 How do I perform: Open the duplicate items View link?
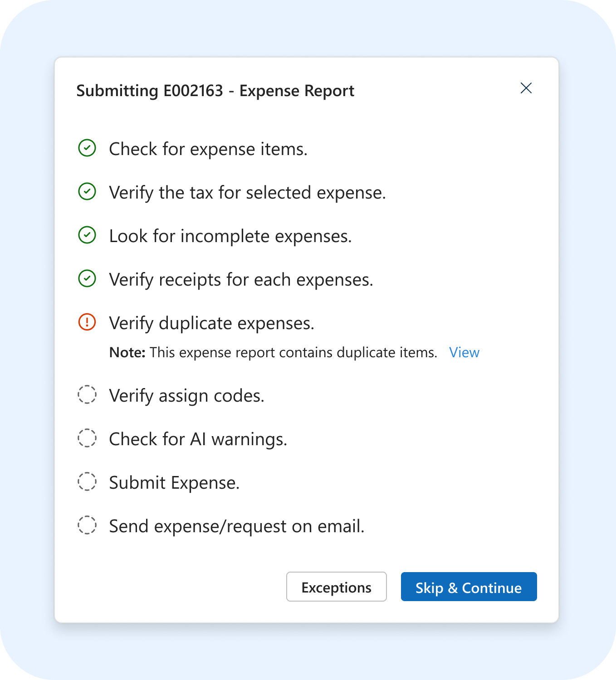pyautogui.click(x=464, y=352)
